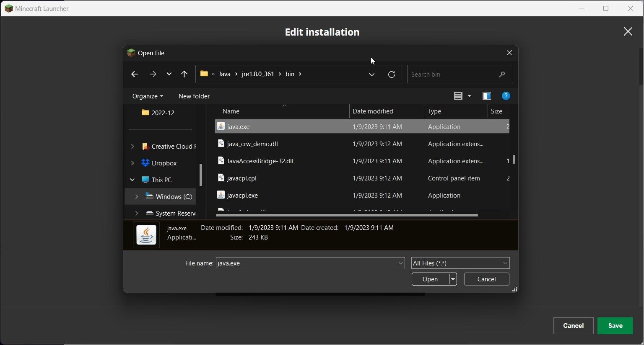
Task: Select the javacpl.cpl file
Action: 241,178
